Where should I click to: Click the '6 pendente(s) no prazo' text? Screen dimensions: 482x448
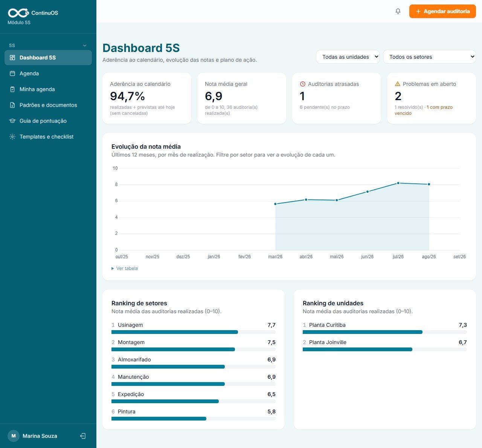point(325,107)
